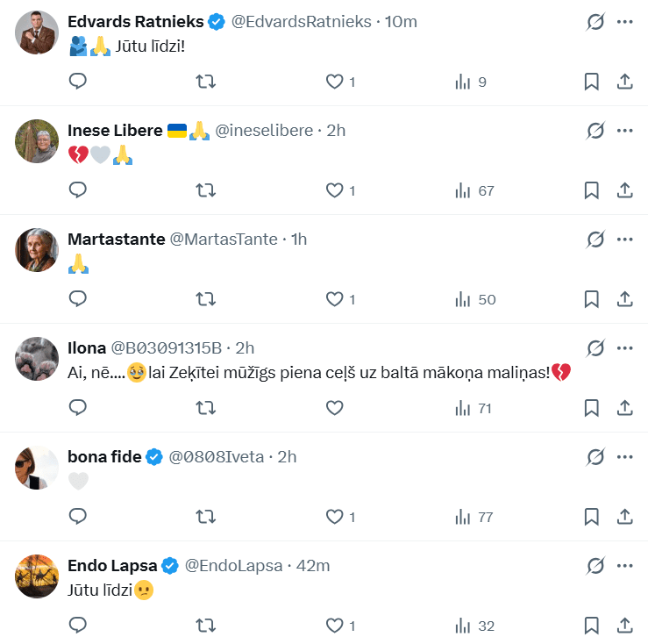Open bona fide's profile picture

(37, 468)
